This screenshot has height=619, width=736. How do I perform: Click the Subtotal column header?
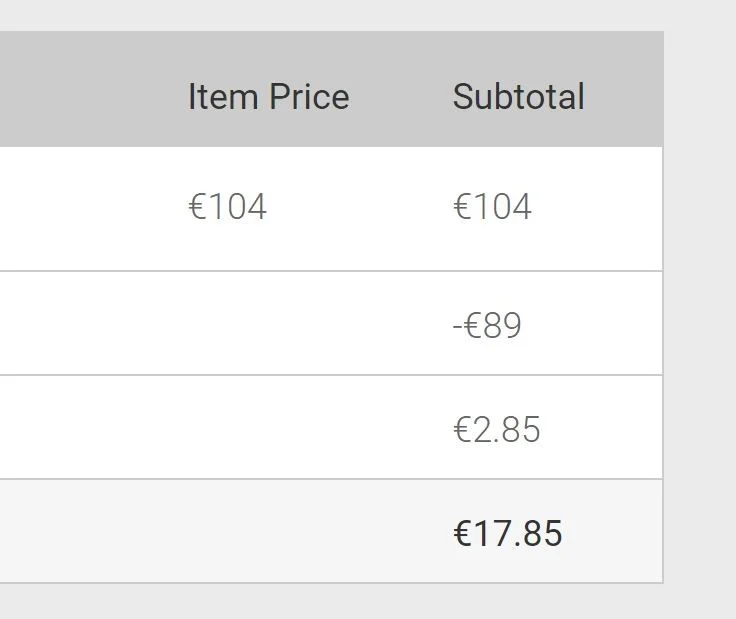pos(519,97)
